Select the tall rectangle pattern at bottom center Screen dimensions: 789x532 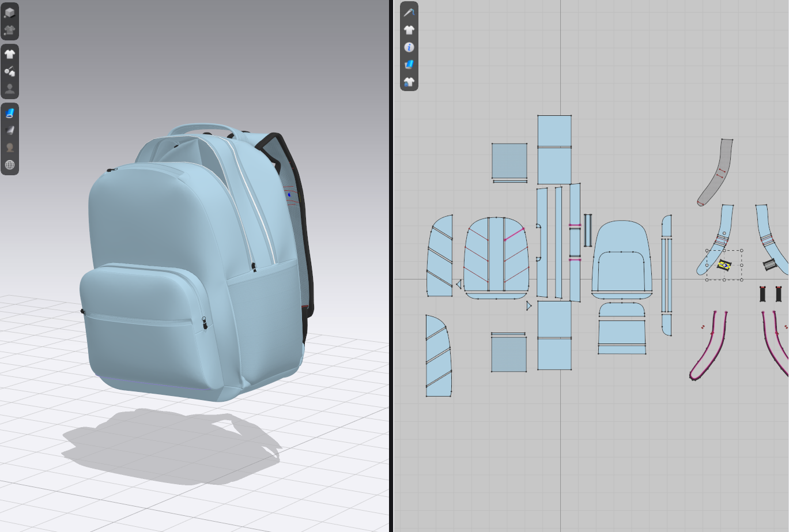pyautogui.click(x=554, y=335)
